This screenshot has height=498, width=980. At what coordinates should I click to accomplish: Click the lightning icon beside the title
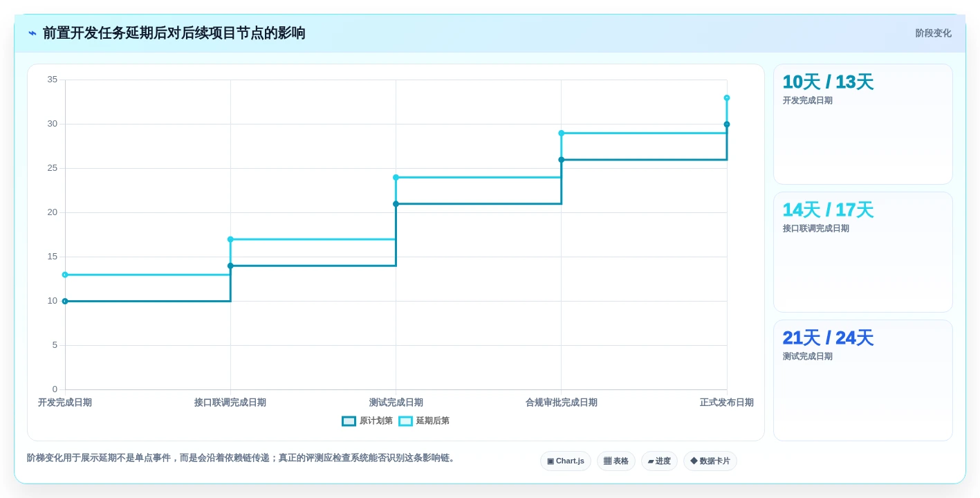[x=33, y=33]
